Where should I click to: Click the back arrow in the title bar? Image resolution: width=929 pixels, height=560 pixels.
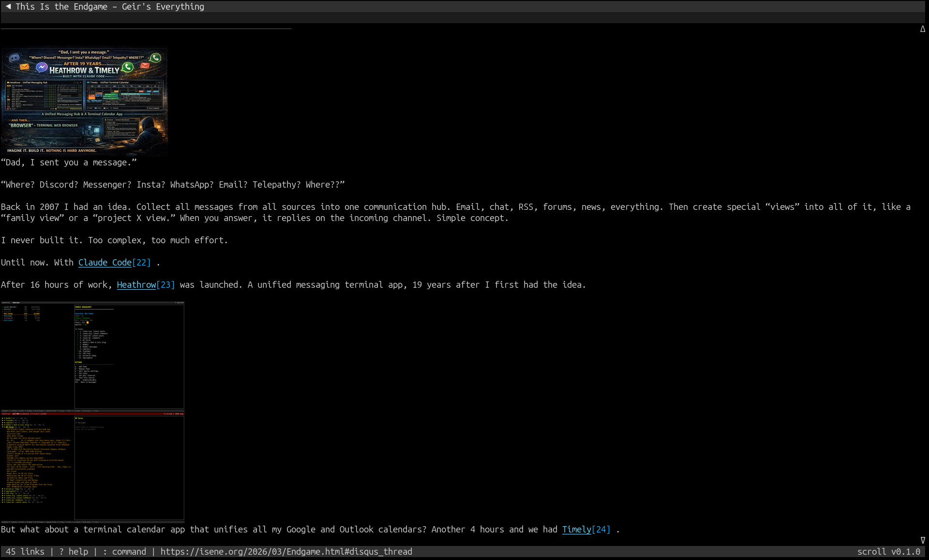8,7
